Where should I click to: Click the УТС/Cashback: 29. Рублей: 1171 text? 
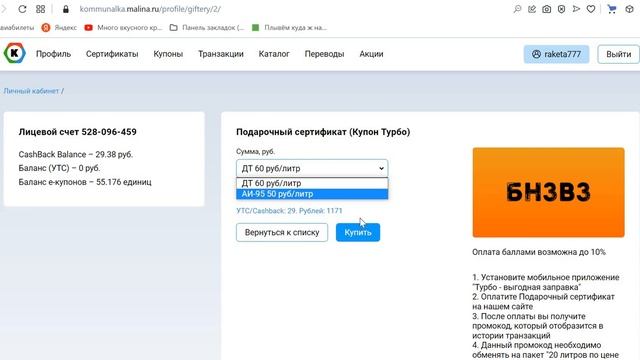[x=289, y=211]
